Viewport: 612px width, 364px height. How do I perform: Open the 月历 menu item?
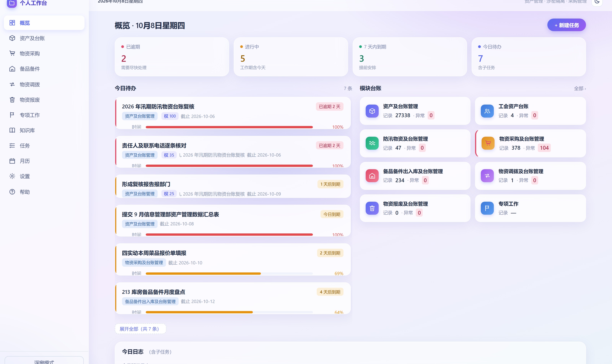click(44, 161)
